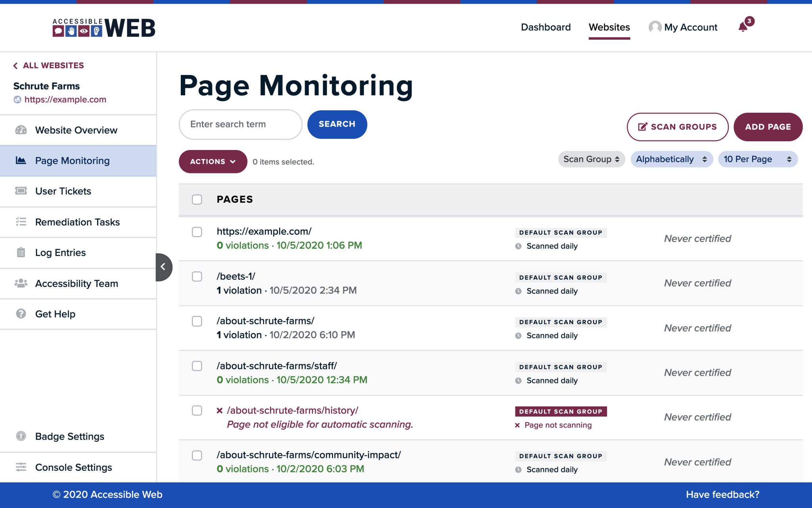
Task: Open Website Overview in the sidebar
Action: click(x=78, y=130)
